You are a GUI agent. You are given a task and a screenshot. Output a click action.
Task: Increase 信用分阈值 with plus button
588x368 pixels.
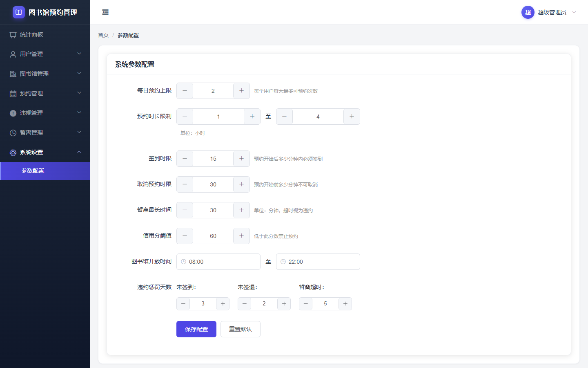(x=241, y=236)
